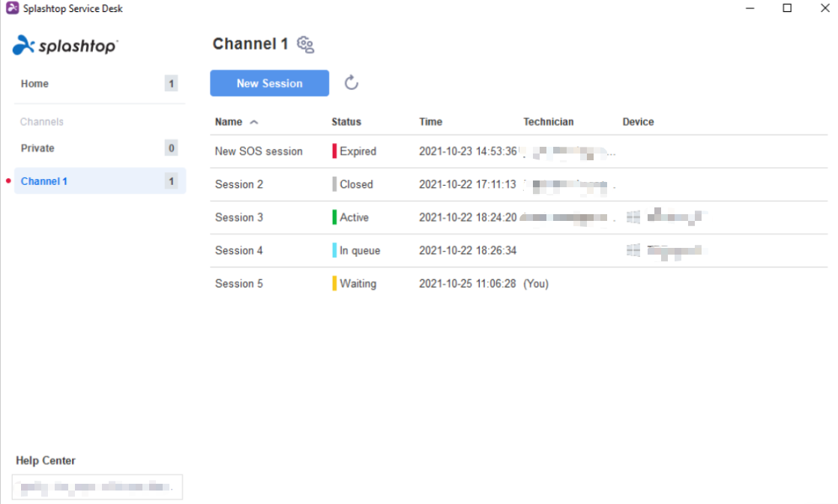Sort by Technician column header
838x504 pixels.
549,122
